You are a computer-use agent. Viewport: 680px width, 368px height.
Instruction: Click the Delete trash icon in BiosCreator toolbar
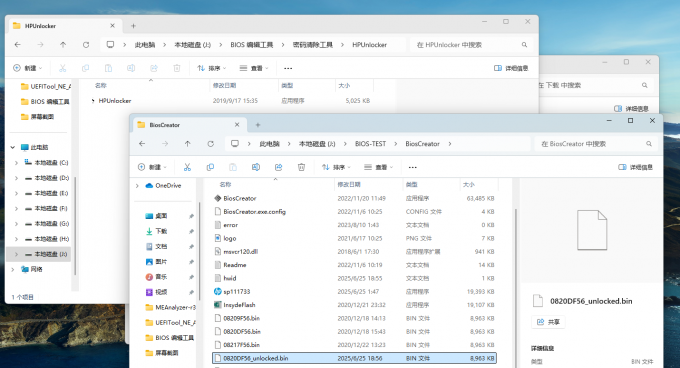(301, 167)
